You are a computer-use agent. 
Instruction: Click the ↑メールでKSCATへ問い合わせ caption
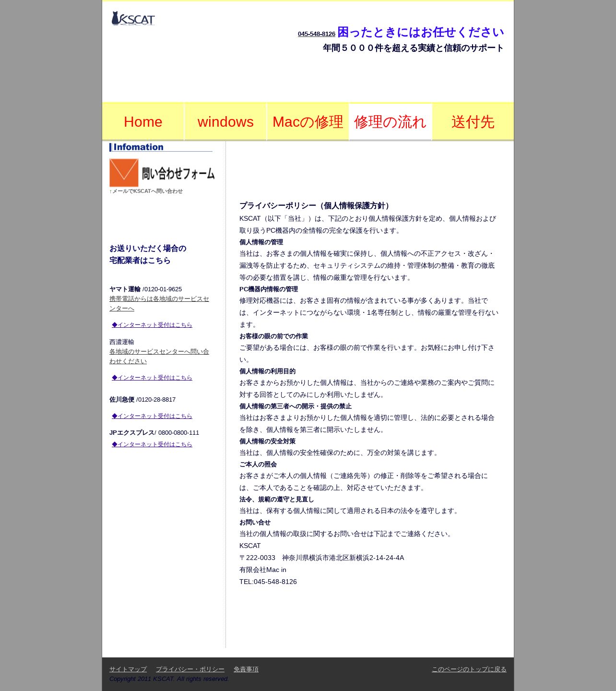pos(146,191)
